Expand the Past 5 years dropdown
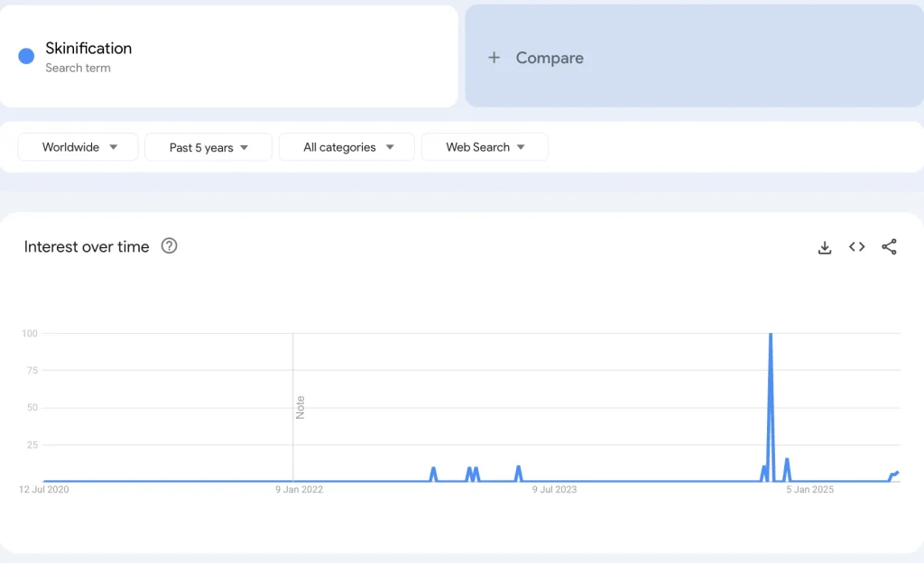 [208, 147]
